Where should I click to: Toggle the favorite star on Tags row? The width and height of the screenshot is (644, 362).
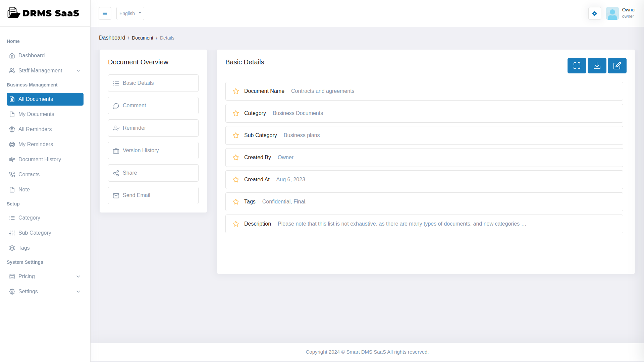coord(235,201)
